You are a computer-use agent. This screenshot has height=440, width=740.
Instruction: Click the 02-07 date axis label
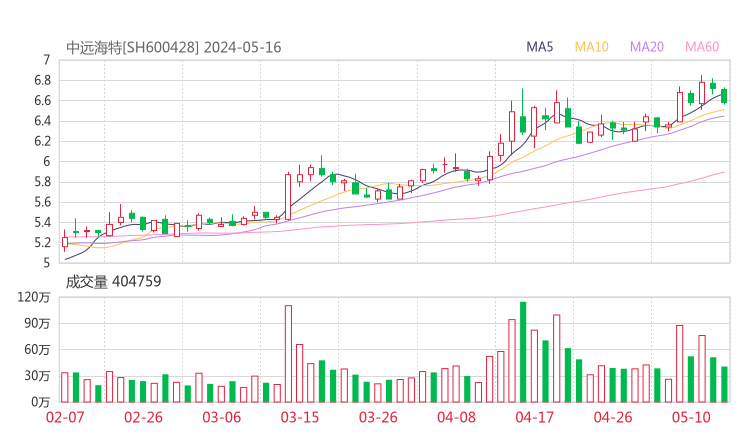pyautogui.click(x=65, y=417)
